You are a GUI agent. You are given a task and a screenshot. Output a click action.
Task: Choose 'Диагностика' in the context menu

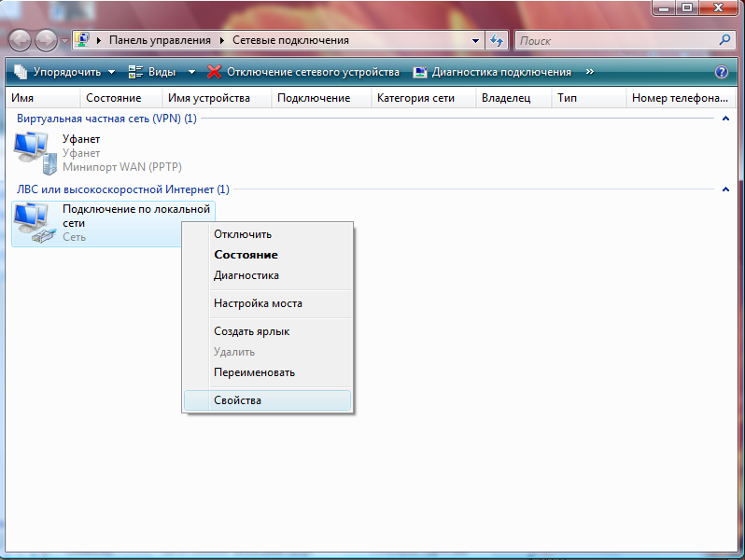pyautogui.click(x=267, y=275)
